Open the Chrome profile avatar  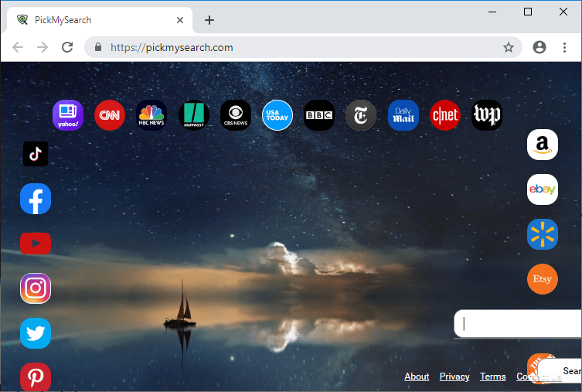539,47
